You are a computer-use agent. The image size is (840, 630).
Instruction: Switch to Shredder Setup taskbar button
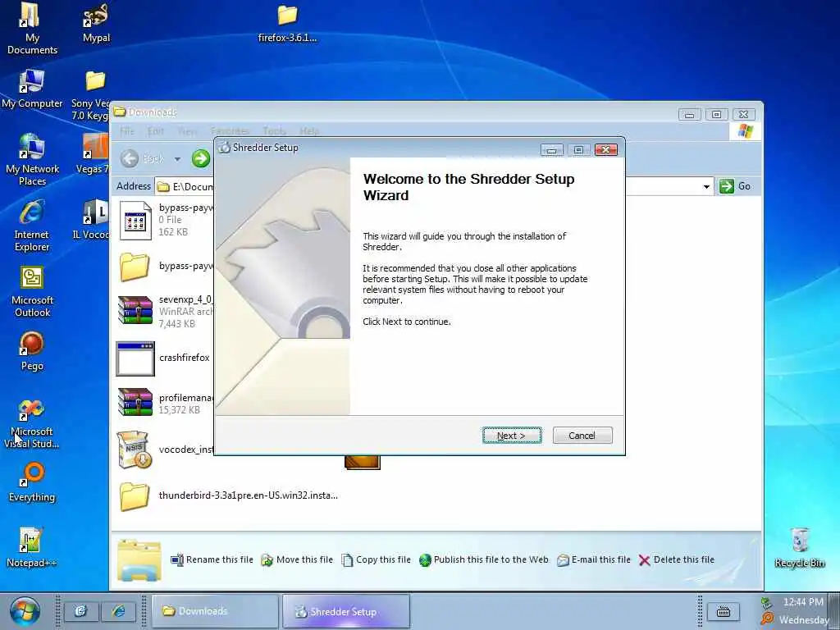coord(346,611)
